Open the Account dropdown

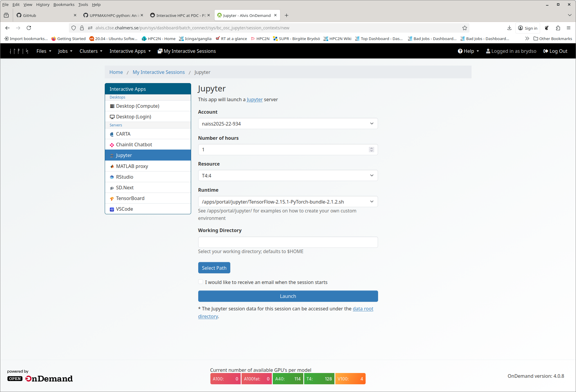[288, 124]
